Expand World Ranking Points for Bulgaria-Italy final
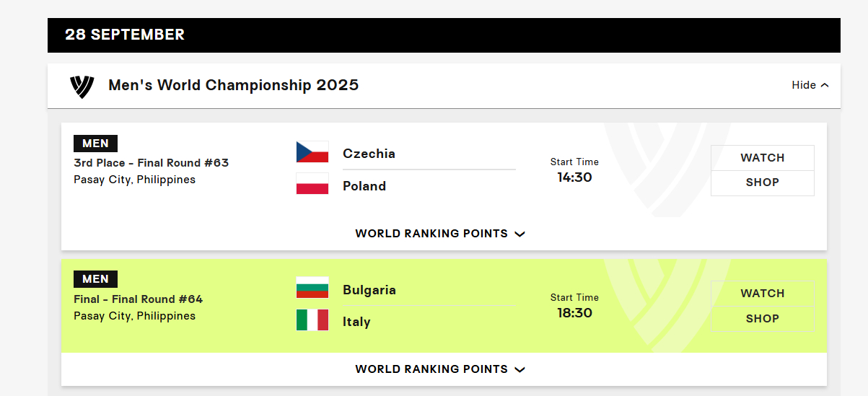 [440, 369]
